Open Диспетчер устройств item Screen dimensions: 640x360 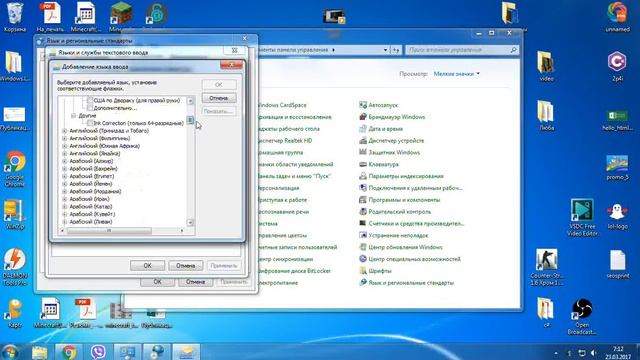point(391,141)
